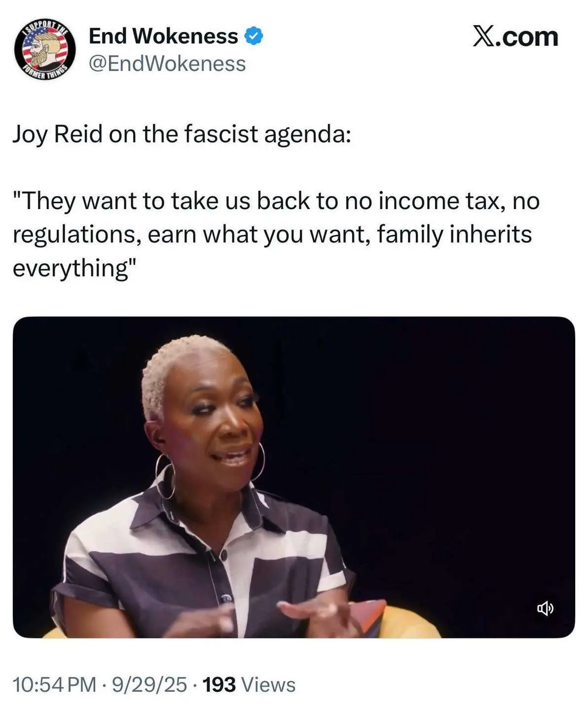Click the 10:54 PM timestamp
This screenshot has height=710, width=588.
point(54,684)
